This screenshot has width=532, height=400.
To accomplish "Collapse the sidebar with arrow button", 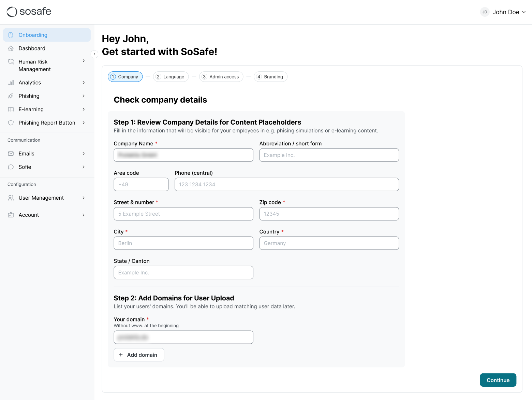I will 94,54.
